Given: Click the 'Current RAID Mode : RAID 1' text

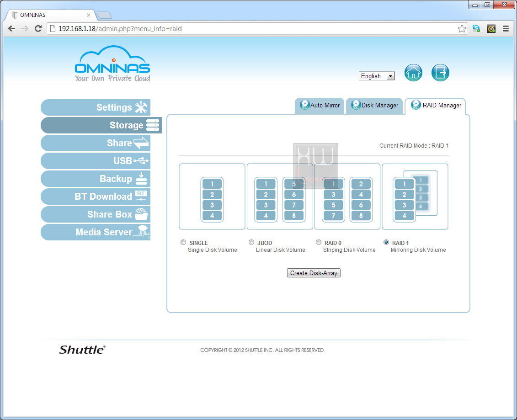Looking at the screenshot, I should point(414,146).
